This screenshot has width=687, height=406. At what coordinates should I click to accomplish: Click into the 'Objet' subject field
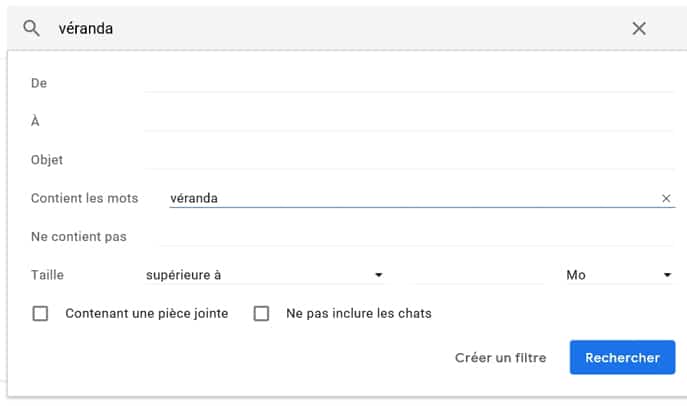pyautogui.click(x=409, y=160)
